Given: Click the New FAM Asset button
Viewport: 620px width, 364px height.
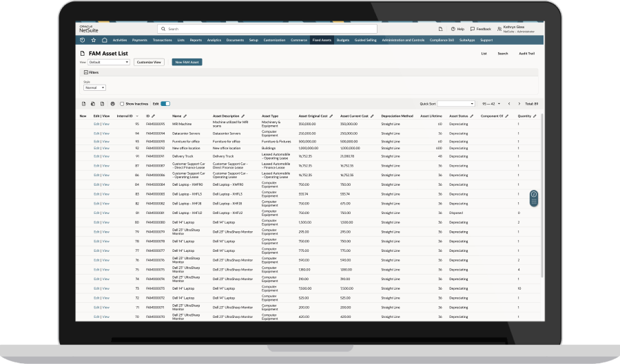Looking at the screenshot, I should pos(187,62).
